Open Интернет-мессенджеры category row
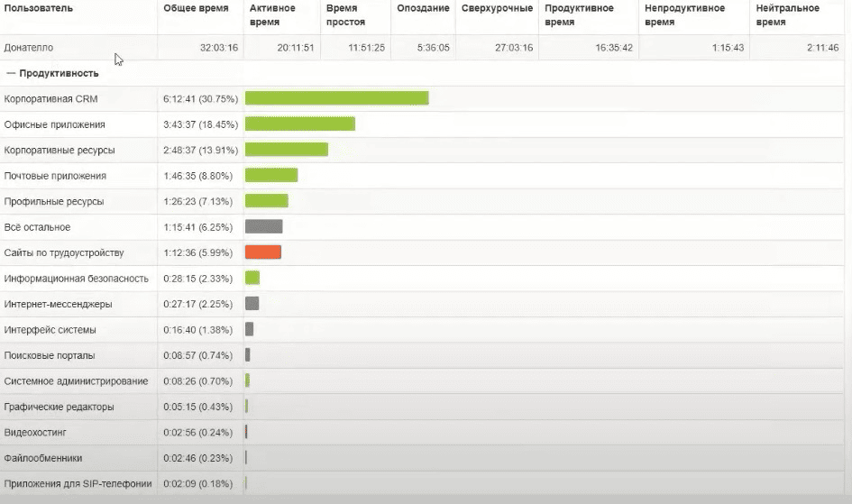 58,304
